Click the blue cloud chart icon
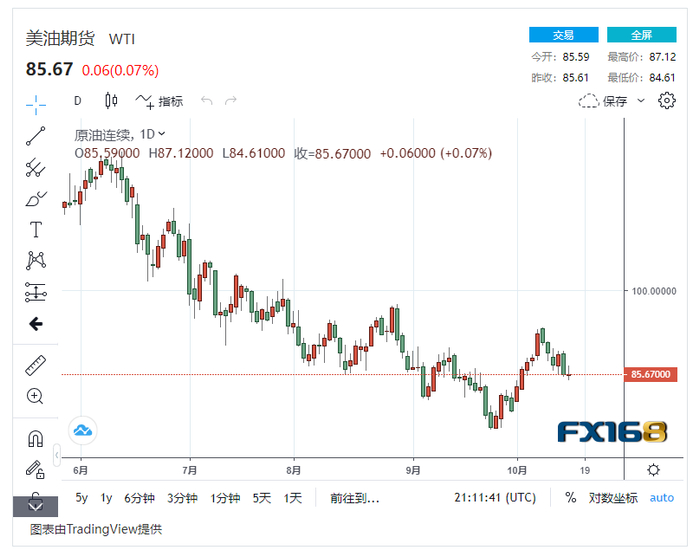Viewport: 700px width, 550px height. click(83, 430)
